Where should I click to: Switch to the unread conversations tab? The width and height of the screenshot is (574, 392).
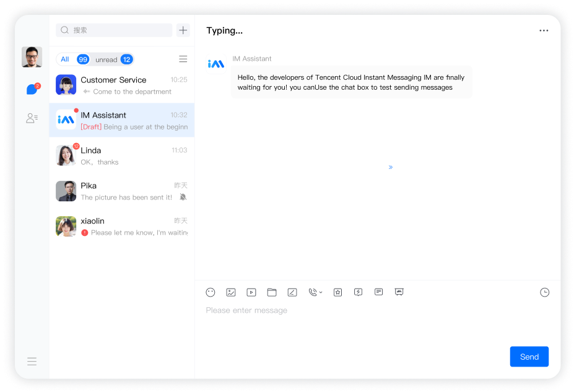click(x=107, y=60)
